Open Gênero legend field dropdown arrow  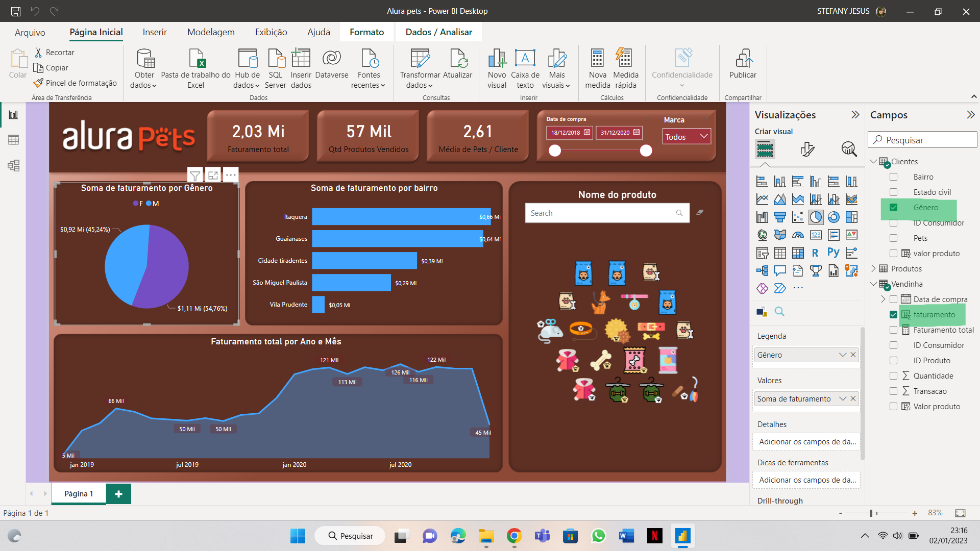(x=842, y=355)
